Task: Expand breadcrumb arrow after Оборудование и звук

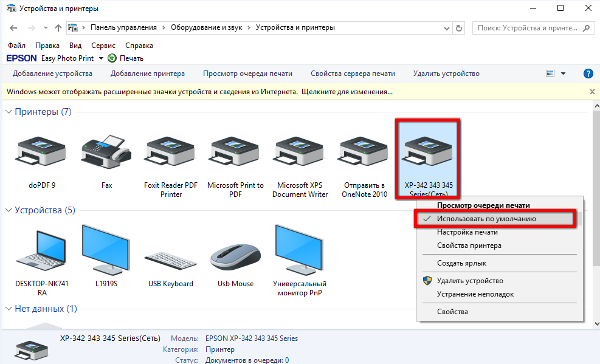Action: pyautogui.click(x=249, y=27)
